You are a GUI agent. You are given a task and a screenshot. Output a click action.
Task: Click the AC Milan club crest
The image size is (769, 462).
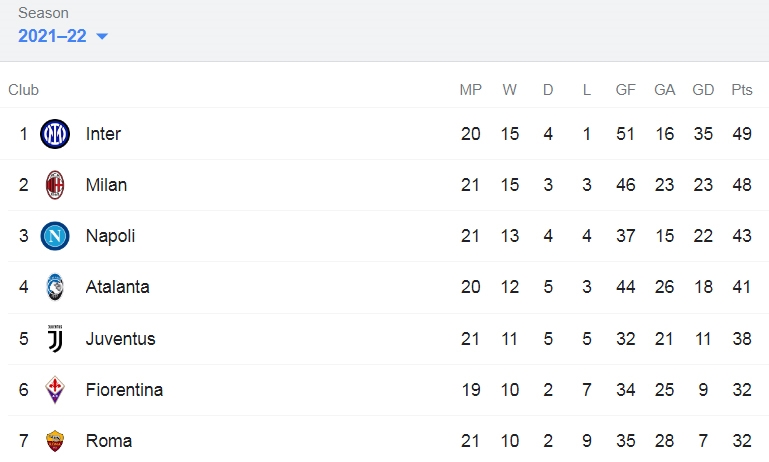pyautogui.click(x=55, y=185)
